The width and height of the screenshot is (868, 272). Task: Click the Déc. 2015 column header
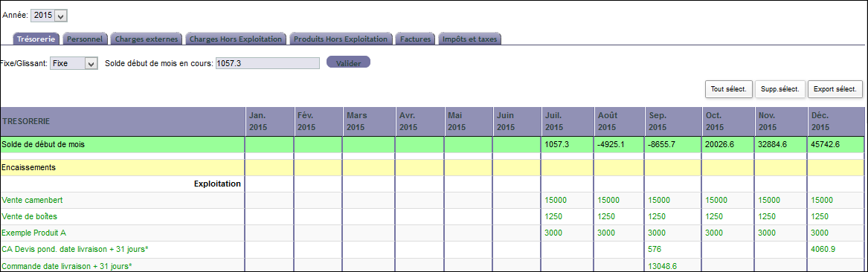click(x=836, y=121)
